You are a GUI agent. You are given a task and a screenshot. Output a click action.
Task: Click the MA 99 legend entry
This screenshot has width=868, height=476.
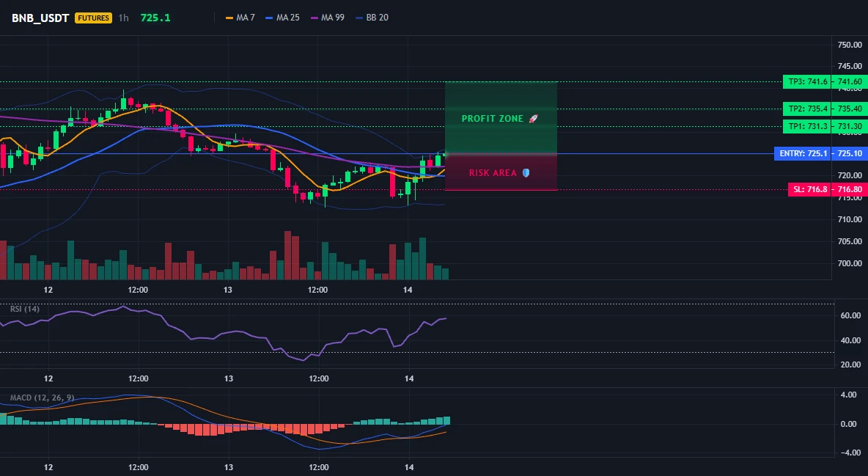tap(328, 18)
